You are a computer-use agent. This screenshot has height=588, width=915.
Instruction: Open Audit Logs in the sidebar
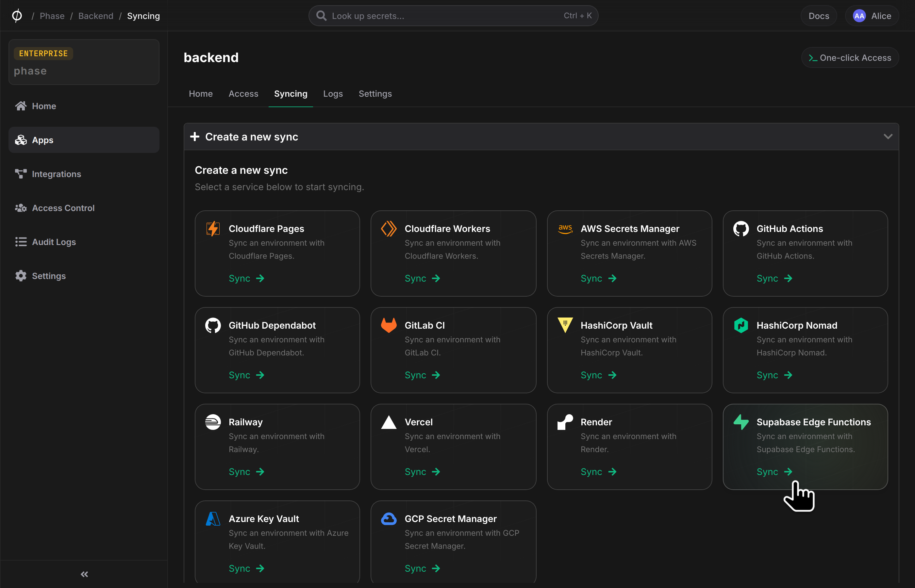pyautogui.click(x=84, y=242)
